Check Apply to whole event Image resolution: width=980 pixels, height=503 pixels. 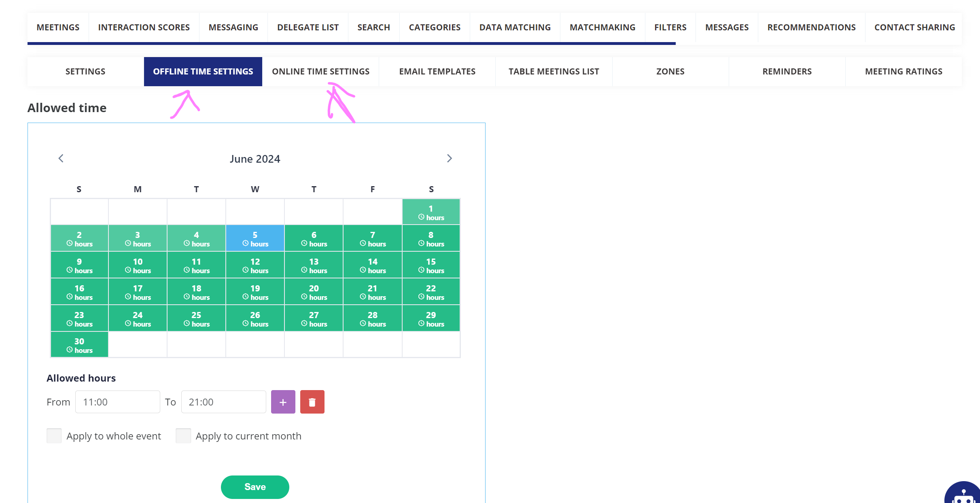(54, 436)
